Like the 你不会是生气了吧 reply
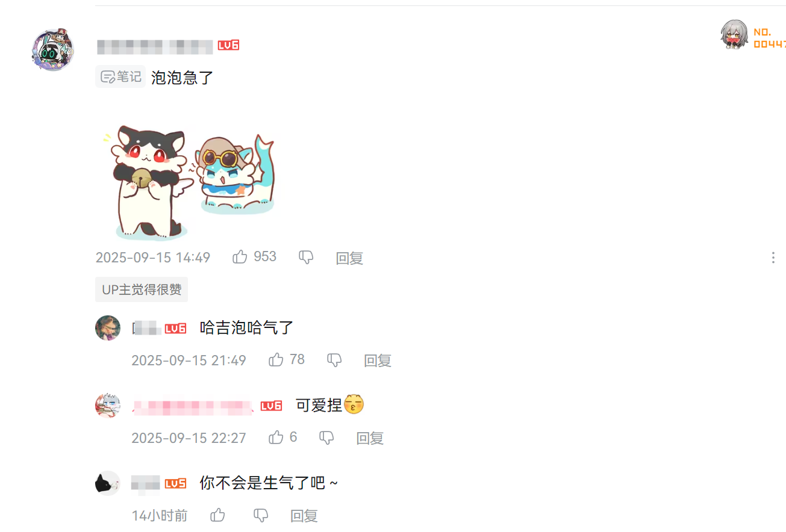 [x=217, y=515]
